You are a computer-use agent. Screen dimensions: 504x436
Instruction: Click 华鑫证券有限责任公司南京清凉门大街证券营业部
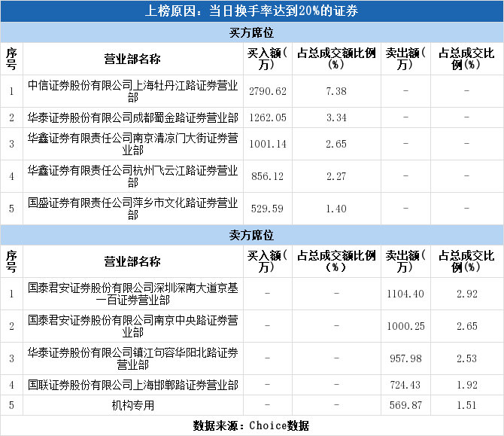(132, 144)
